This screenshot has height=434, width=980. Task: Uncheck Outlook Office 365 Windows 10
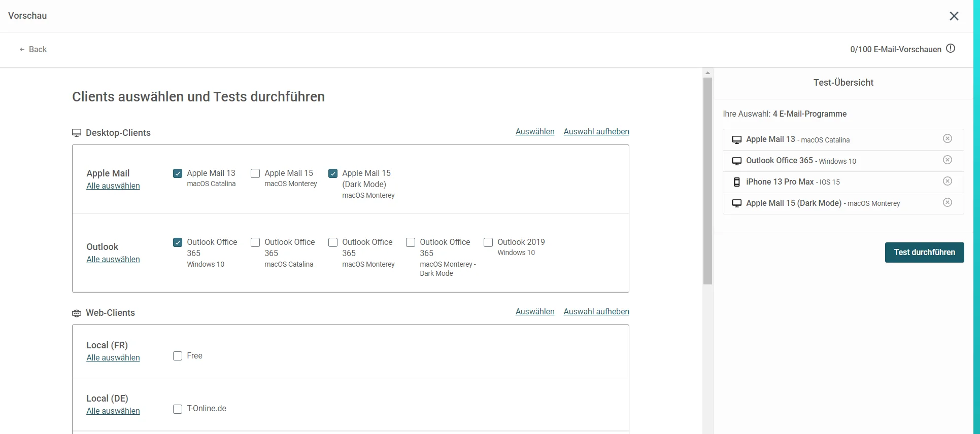coord(178,242)
